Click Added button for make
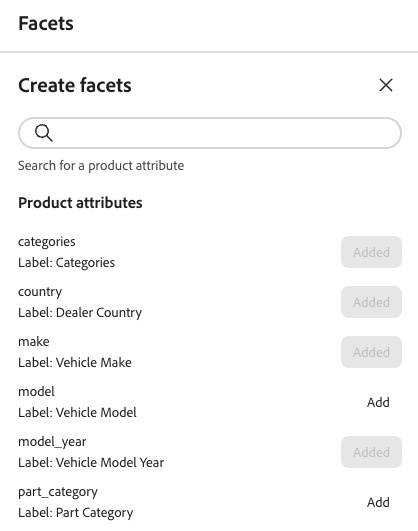The height and width of the screenshot is (531, 418). pos(371,352)
